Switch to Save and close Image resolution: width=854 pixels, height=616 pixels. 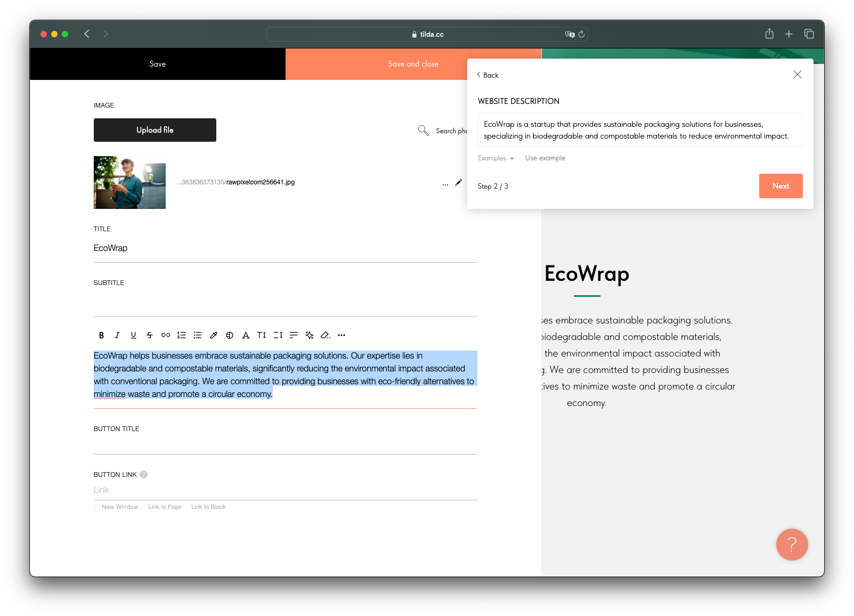point(413,63)
